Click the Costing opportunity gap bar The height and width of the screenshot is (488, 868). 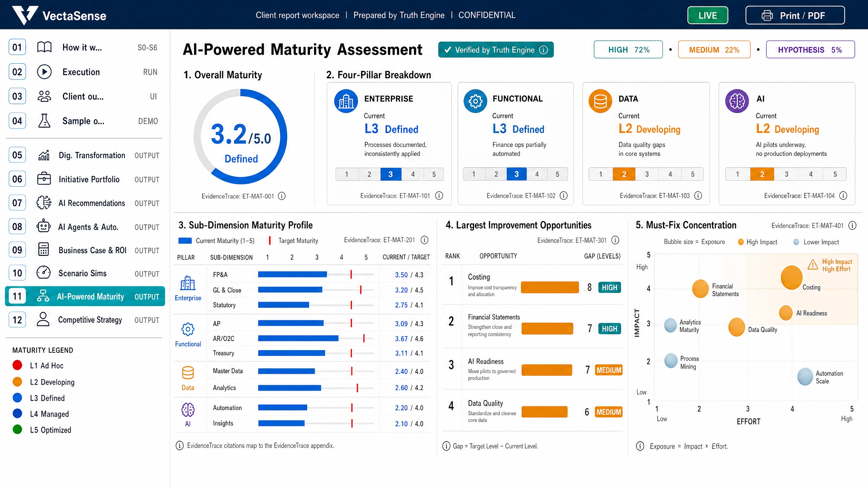(550, 287)
